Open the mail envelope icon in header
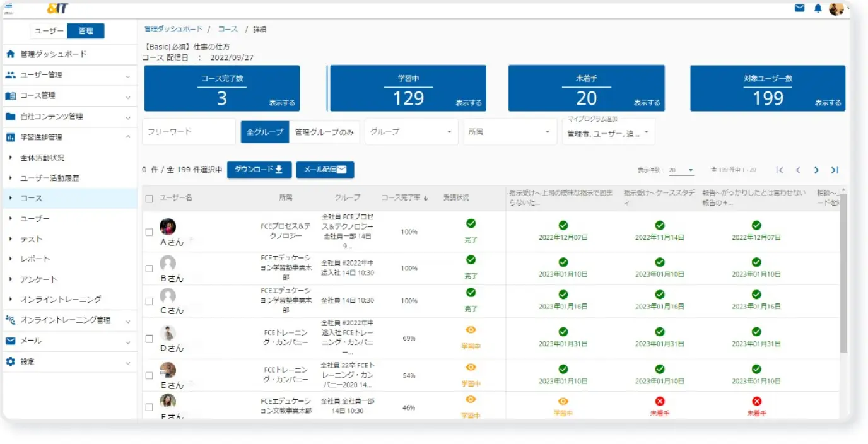868x444 pixels. [799, 8]
